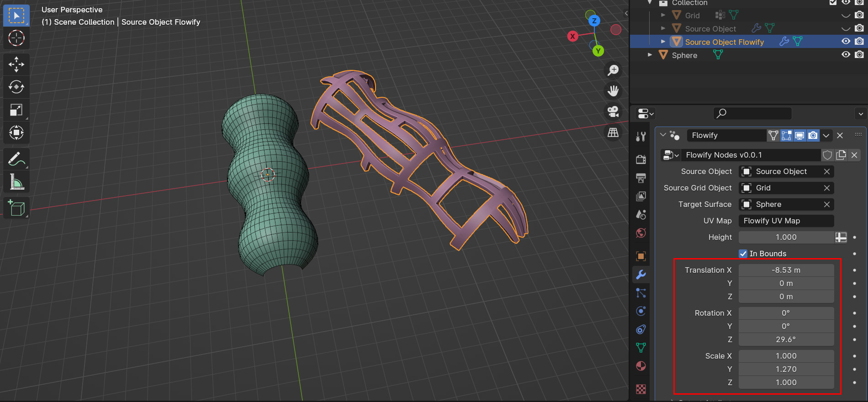Image resolution: width=868 pixels, height=402 pixels.
Task: Click the Y axis on navigation gizmo
Action: click(598, 51)
